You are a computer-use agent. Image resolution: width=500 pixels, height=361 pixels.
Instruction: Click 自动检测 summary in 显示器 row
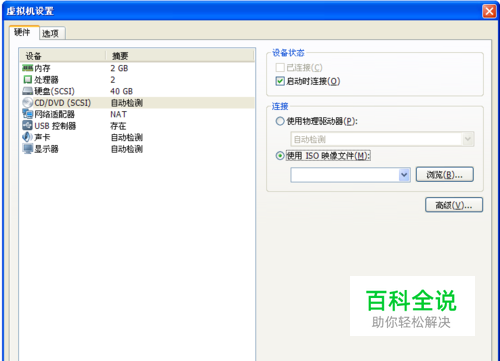127,149
